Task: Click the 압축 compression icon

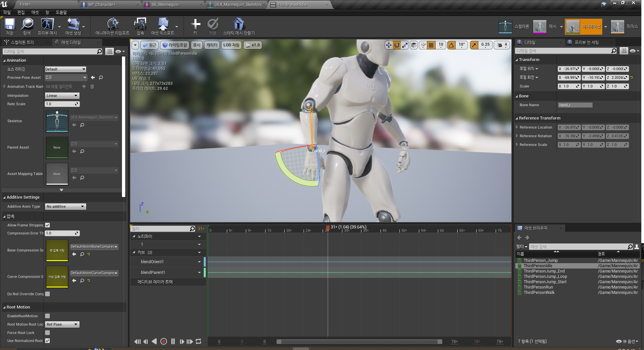Action: (140, 24)
